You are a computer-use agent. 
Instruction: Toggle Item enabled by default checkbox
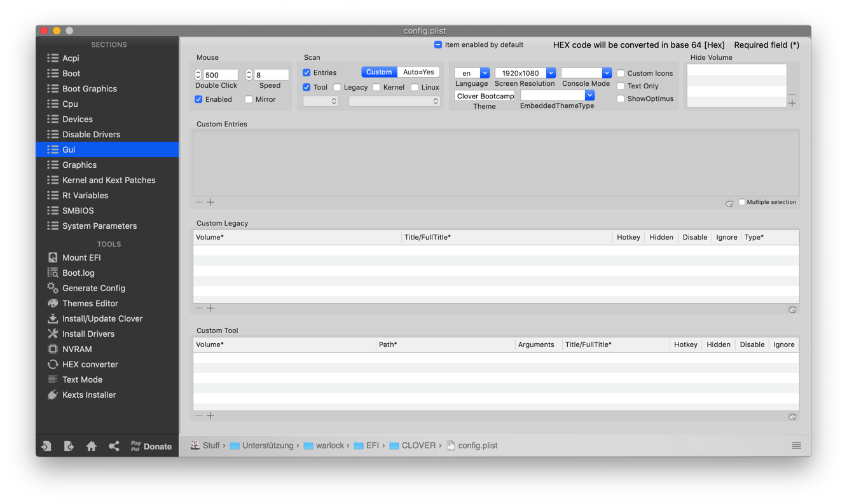click(x=438, y=45)
